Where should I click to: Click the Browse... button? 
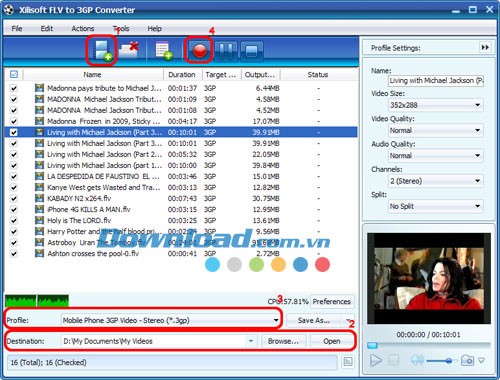[283, 341]
